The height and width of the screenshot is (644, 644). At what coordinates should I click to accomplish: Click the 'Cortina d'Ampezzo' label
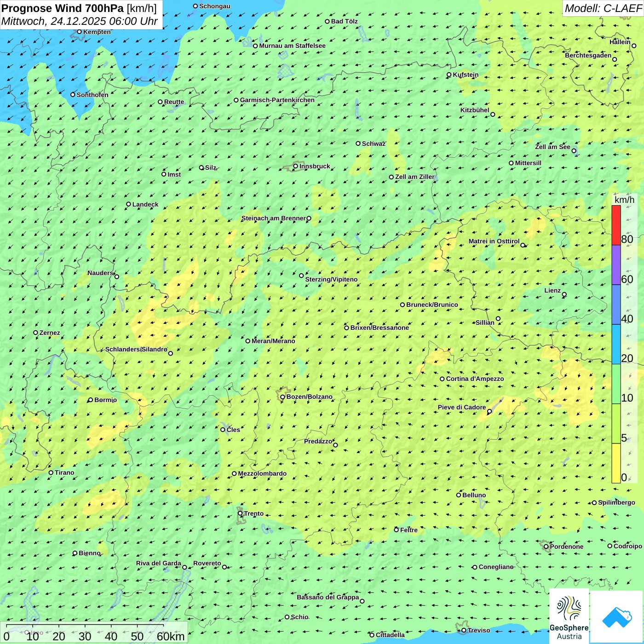pos(475,379)
